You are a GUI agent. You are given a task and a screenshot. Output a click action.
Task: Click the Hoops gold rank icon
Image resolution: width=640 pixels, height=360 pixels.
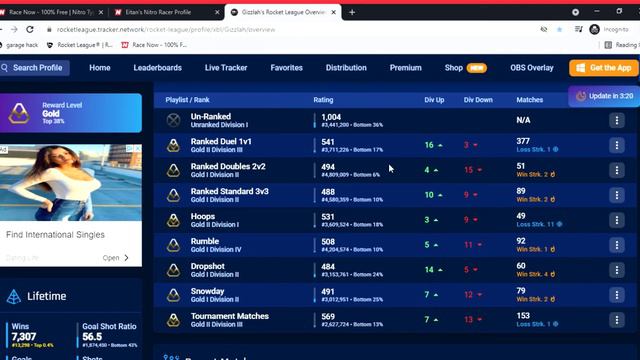tap(173, 220)
